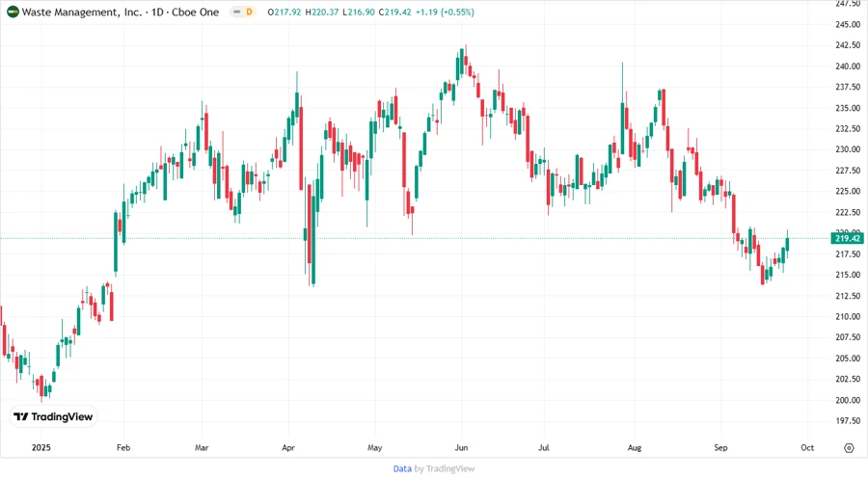Image resolution: width=868 pixels, height=480 pixels.
Task: Click the 202.50 price axis label
Action: coord(848,380)
